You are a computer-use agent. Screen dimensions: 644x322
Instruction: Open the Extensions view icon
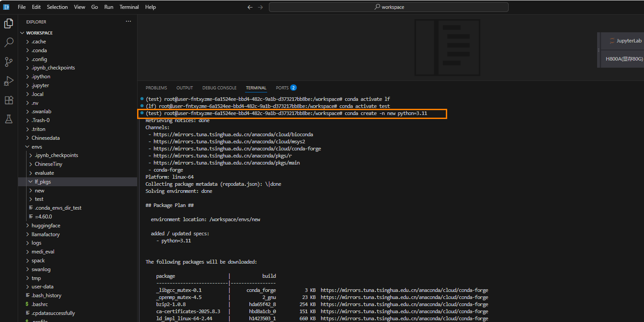click(x=8, y=100)
